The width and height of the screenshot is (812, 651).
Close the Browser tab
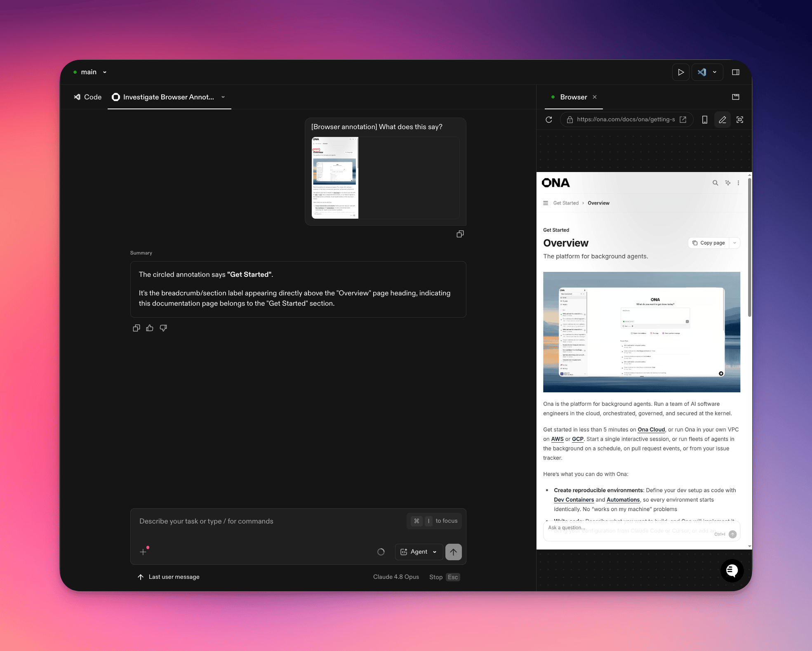[x=595, y=97]
